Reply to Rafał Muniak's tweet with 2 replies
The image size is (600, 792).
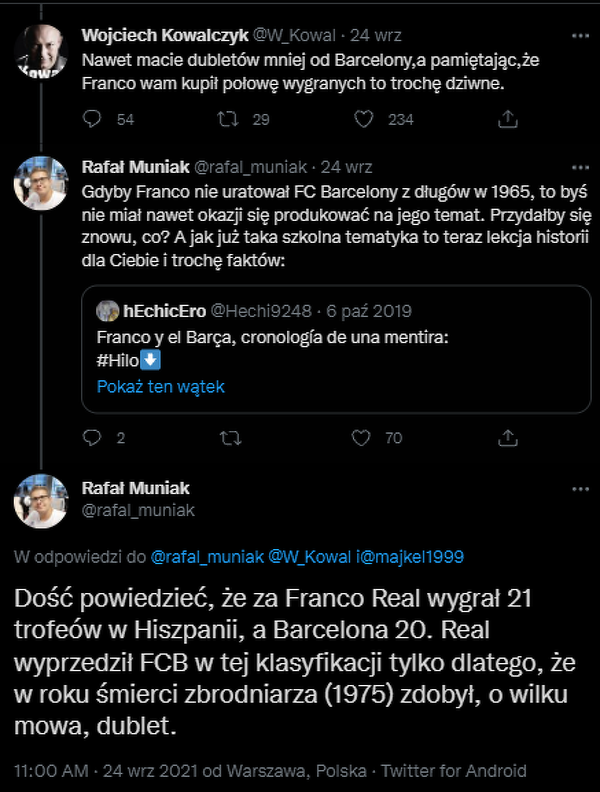coord(93,438)
